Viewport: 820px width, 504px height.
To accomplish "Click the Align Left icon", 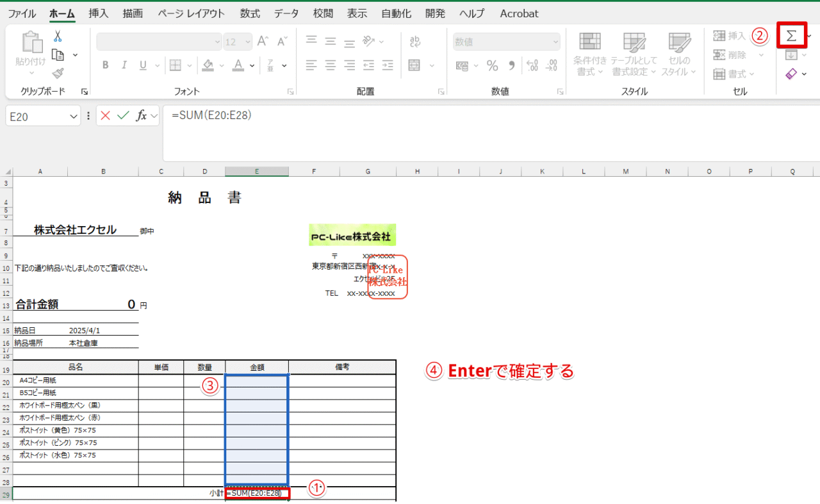I will click(311, 65).
